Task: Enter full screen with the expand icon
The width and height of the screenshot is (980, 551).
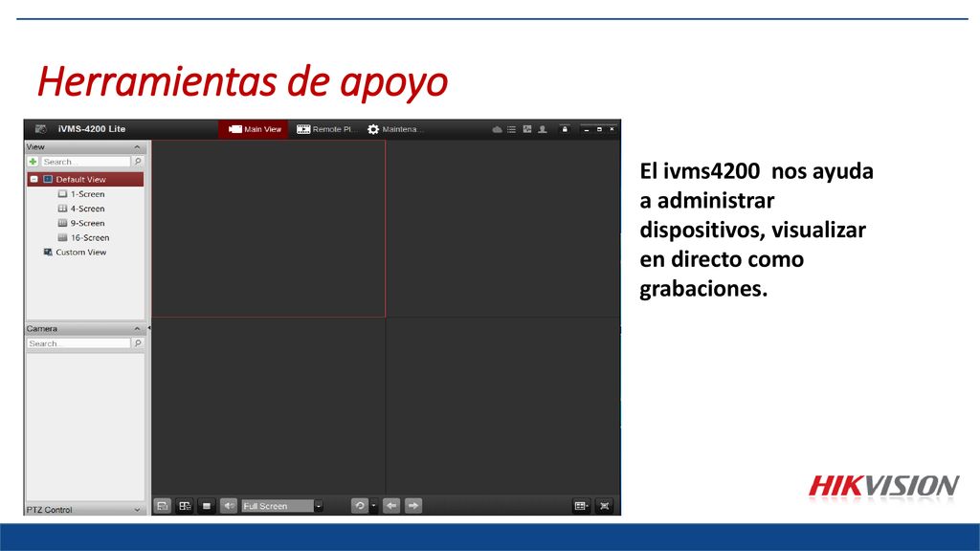Action: 605,506
